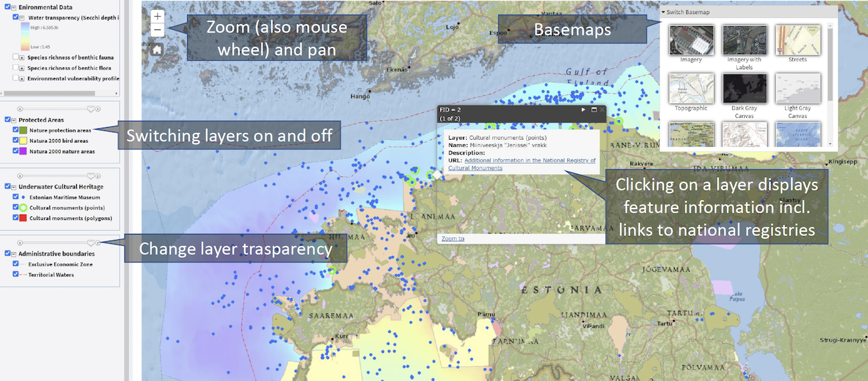Return map to home extent
Screen dimensions: 868x381
coord(156,49)
